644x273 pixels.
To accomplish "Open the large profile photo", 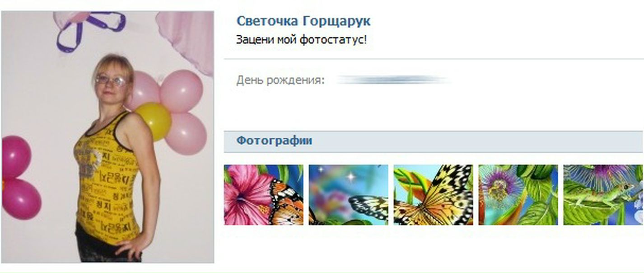I will pyautogui.click(x=107, y=137).
